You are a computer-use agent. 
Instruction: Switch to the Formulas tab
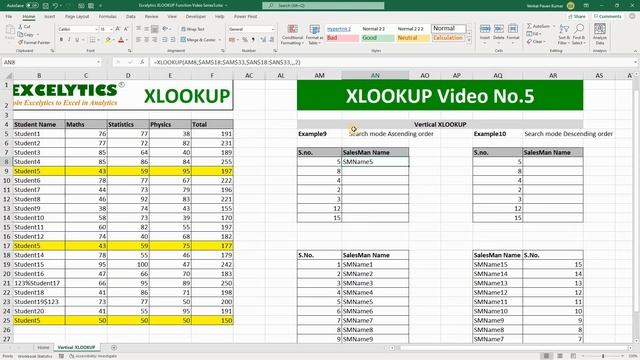107,16
